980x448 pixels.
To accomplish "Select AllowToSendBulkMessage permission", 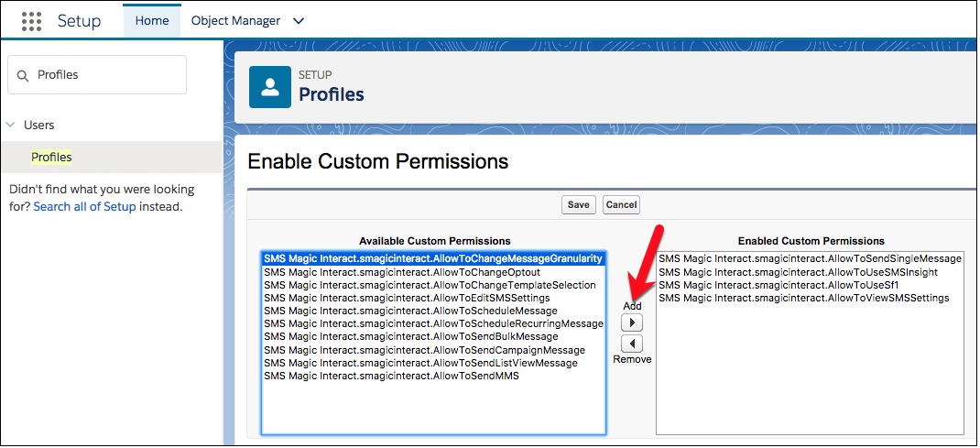I will pyautogui.click(x=432, y=337).
